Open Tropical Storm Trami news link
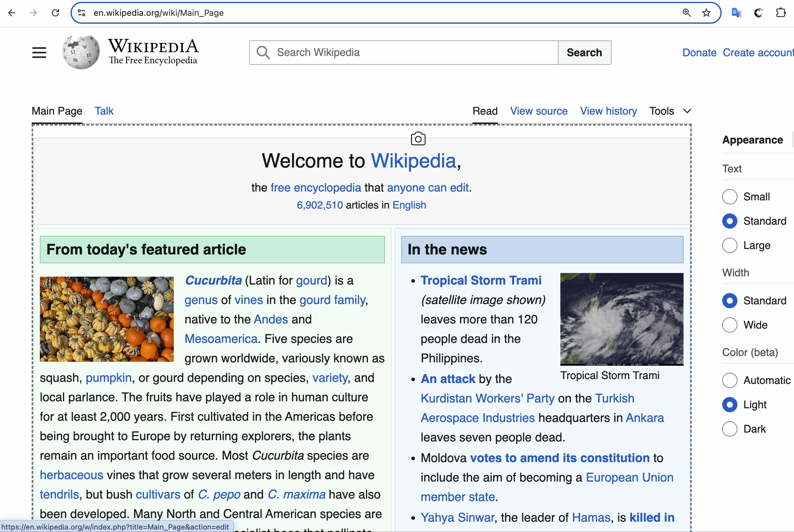 [481, 281]
